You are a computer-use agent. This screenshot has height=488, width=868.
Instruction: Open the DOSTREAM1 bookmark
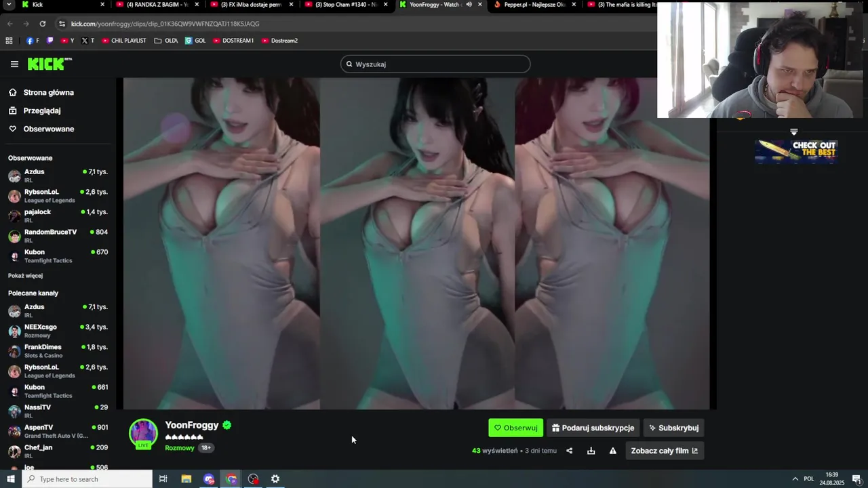[x=233, y=41]
